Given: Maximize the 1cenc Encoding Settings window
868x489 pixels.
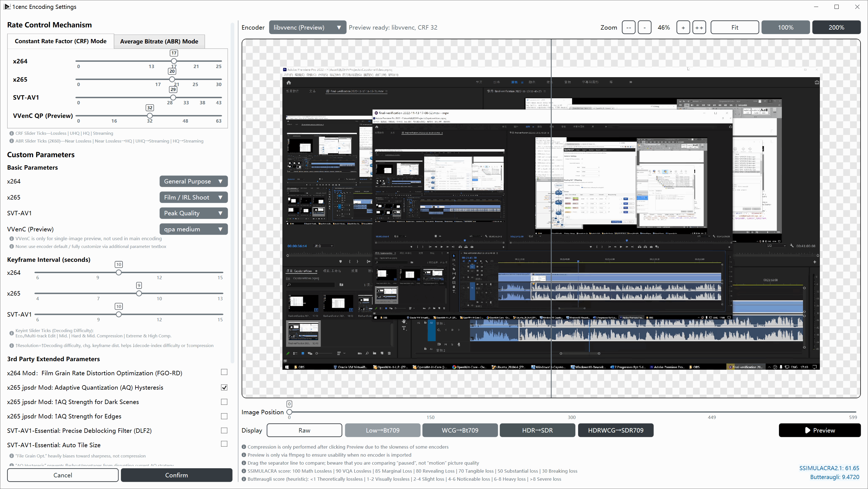Looking at the screenshot, I should [837, 7].
